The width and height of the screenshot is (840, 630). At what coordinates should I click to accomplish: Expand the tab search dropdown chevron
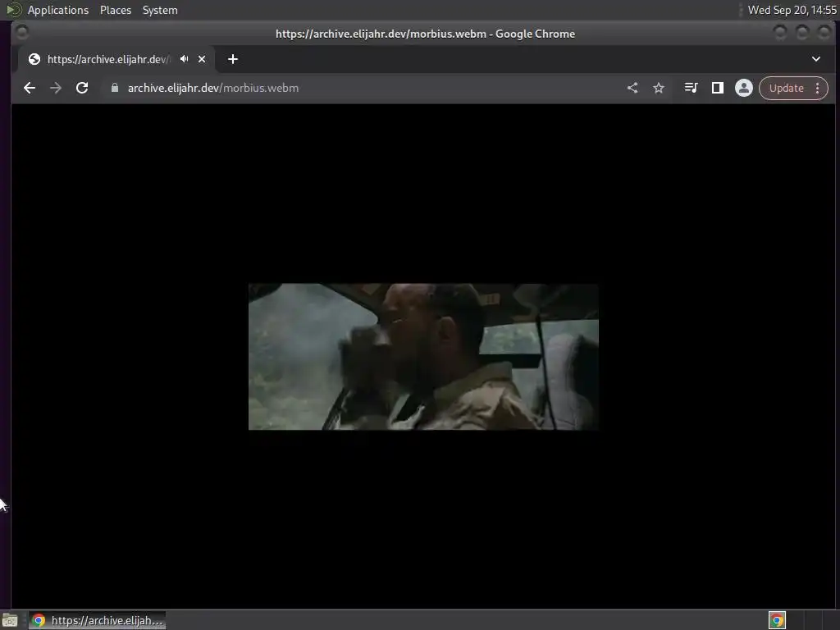816,59
